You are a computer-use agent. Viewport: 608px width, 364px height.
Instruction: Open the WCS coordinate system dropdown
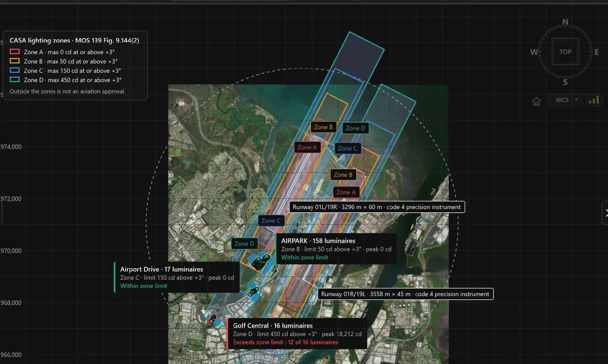(x=565, y=100)
